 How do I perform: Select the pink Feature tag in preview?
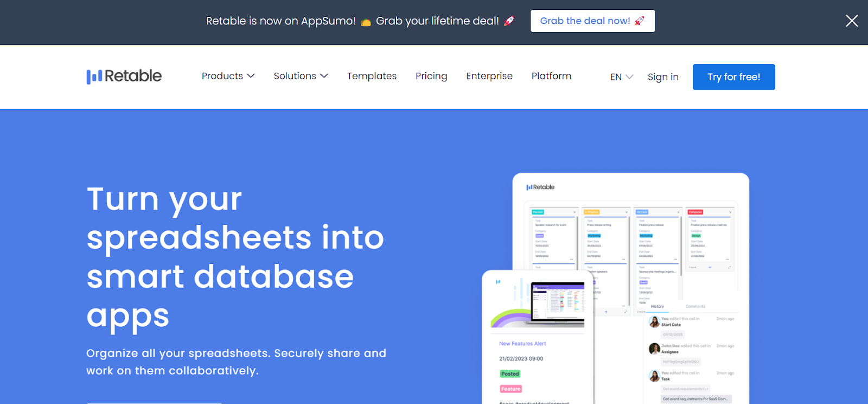[x=510, y=389]
